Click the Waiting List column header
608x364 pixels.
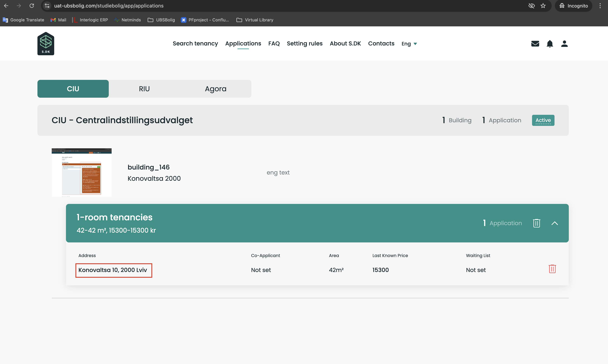point(478,256)
